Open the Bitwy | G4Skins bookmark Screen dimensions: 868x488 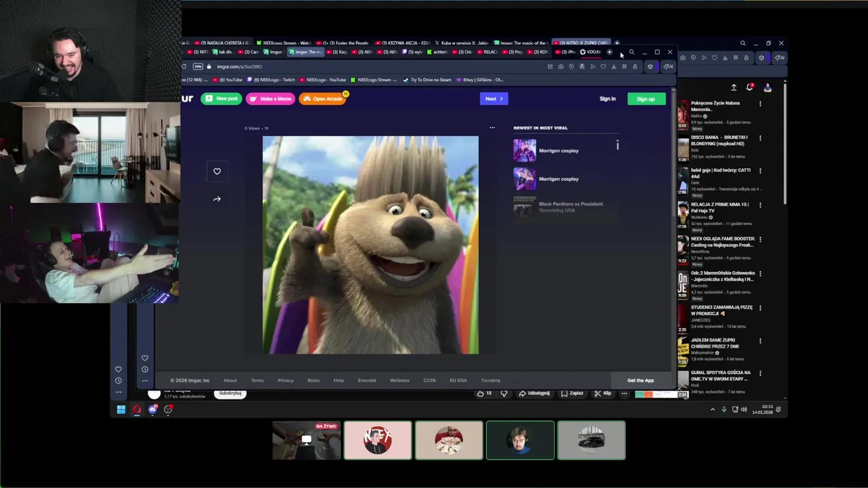(481, 80)
